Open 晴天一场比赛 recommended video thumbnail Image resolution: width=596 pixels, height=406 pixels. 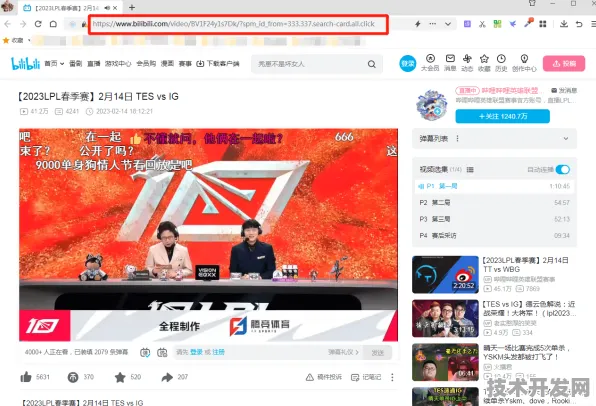[x=445, y=362]
